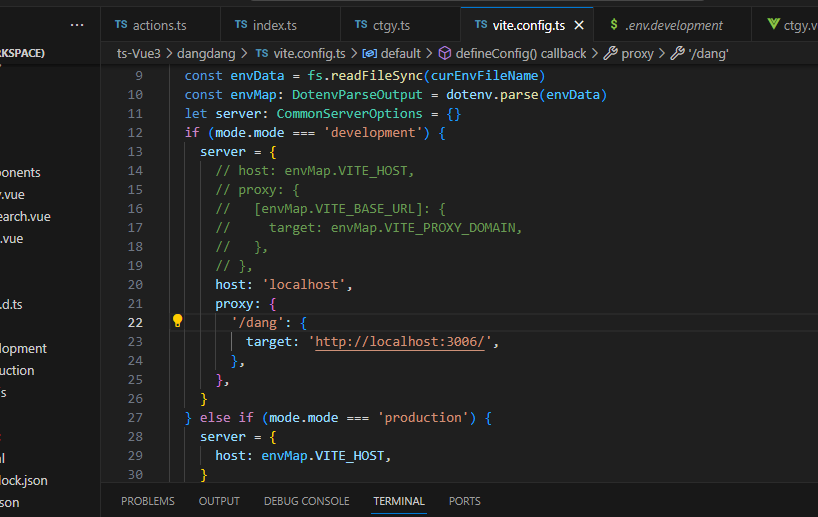Click line number 22 in gutter
Viewport: 818px width, 517px height.
click(x=135, y=322)
